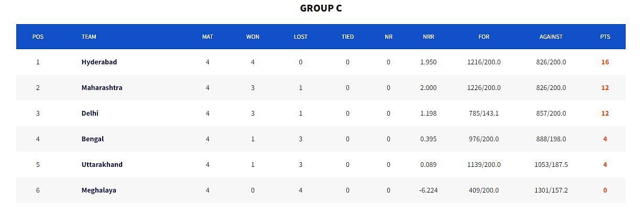Click the AGAINST column header

click(x=551, y=37)
